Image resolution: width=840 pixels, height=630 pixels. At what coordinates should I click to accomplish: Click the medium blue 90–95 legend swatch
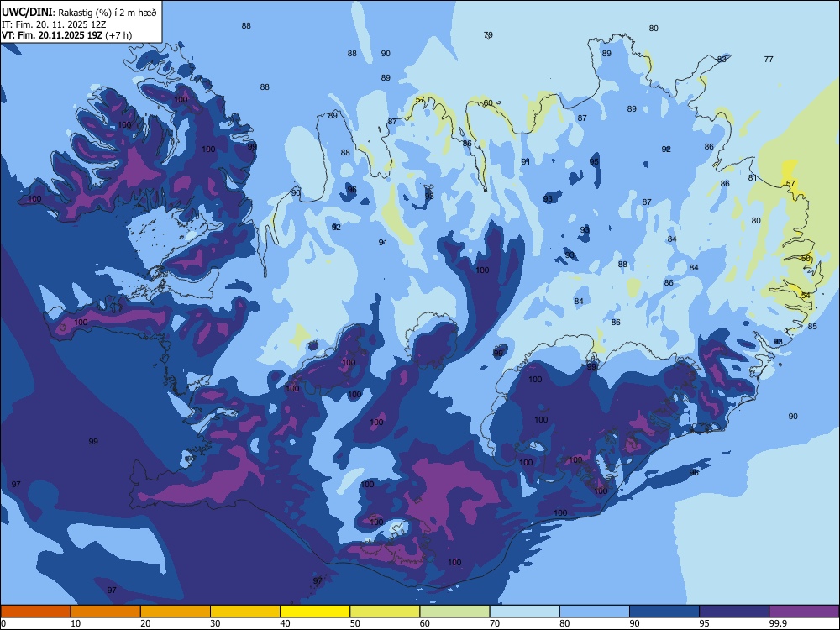(x=664, y=612)
